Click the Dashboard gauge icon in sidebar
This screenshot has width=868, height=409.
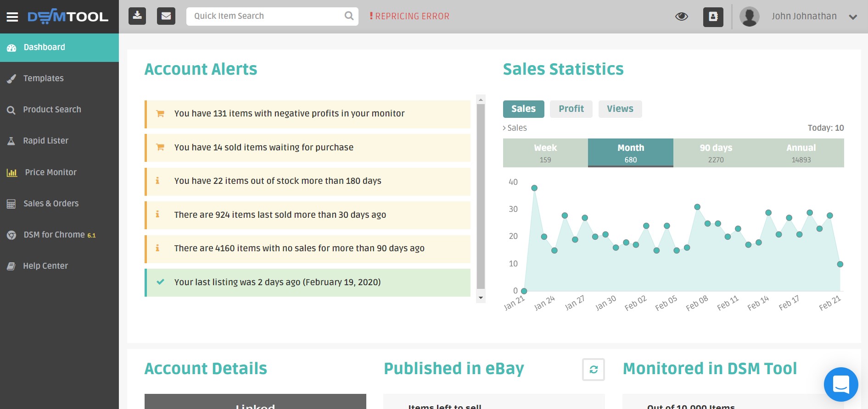(x=11, y=48)
